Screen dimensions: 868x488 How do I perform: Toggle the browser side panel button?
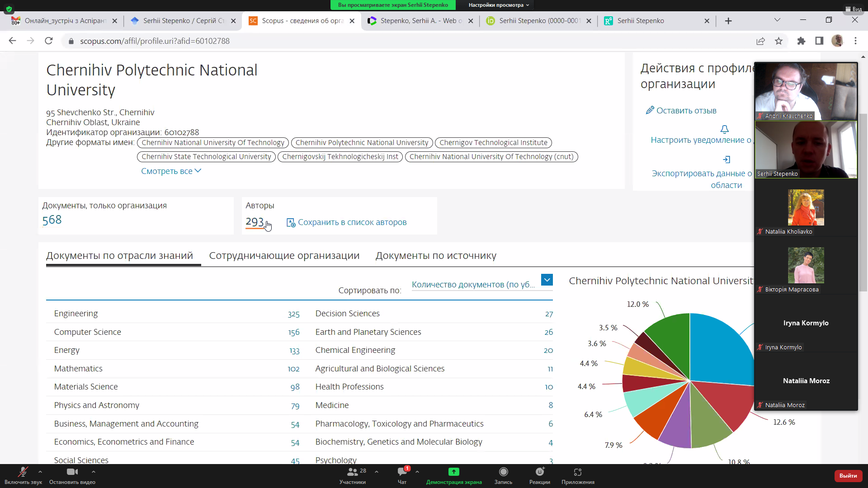point(819,41)
